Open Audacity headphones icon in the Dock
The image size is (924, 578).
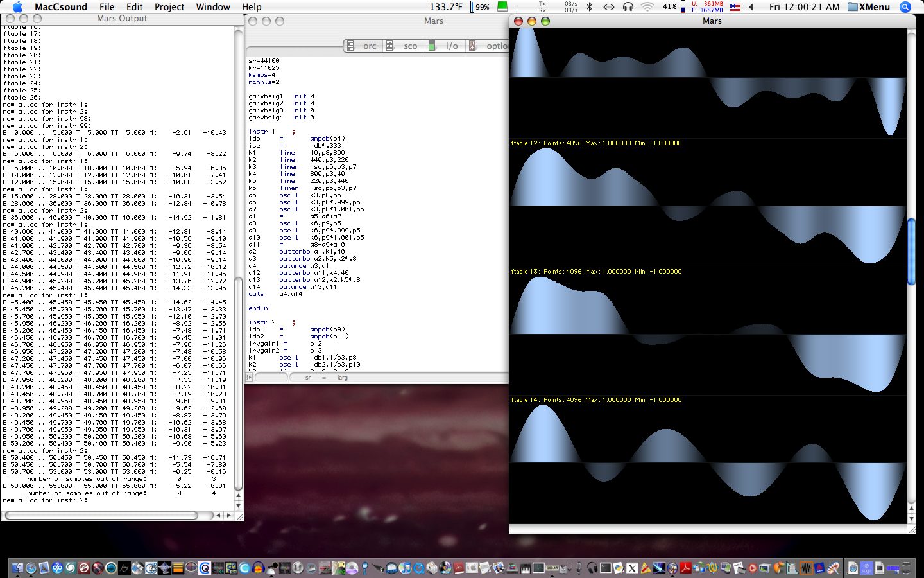(x=259, y=568)
